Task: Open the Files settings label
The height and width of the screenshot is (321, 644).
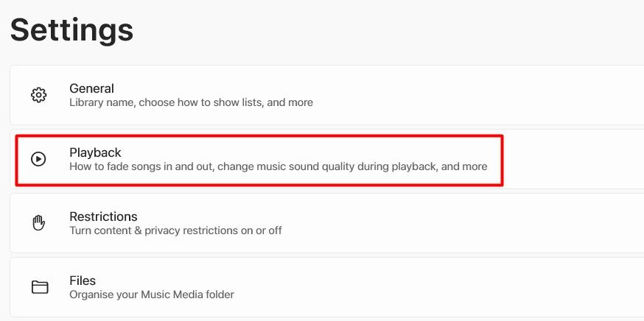Action: click(x=82, y=281)
